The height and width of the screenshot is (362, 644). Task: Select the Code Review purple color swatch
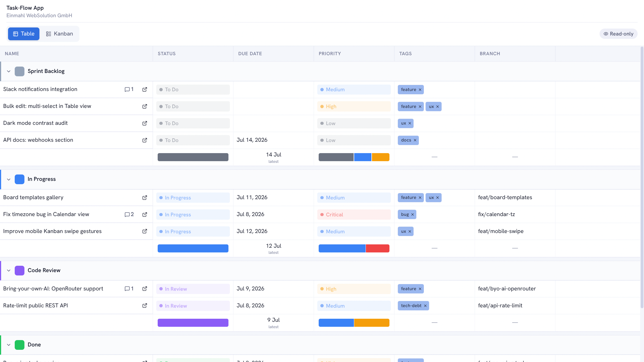pyautogui.click(x=19, y=270)
